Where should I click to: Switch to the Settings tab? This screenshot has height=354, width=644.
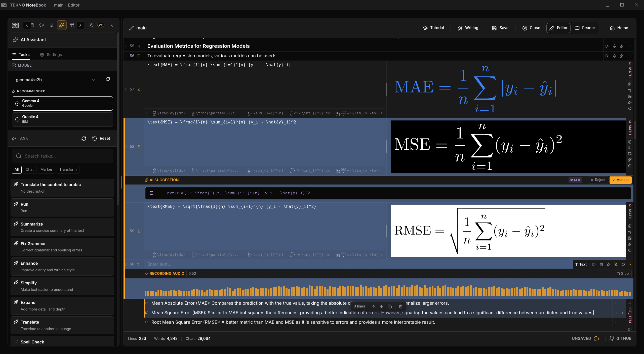click(x=51, y=55)
